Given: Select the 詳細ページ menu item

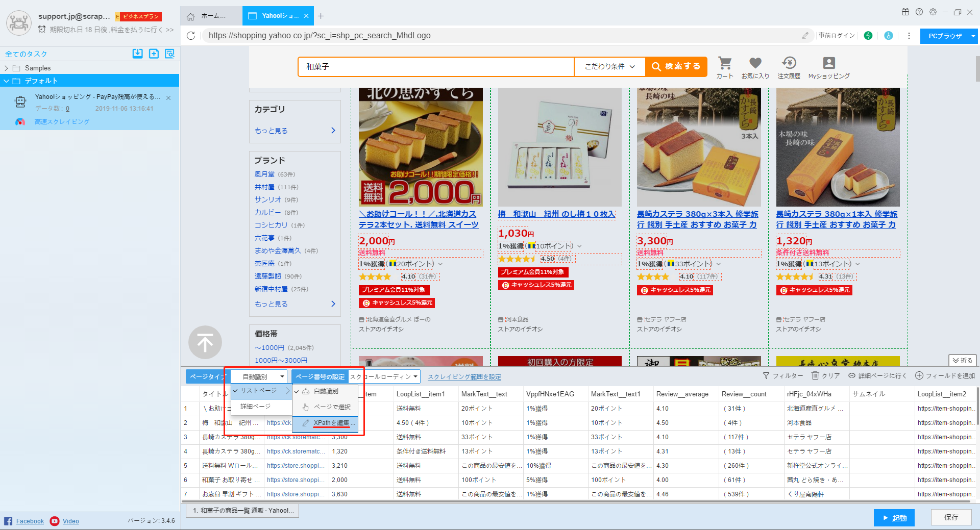Looking at the screenshot, I should click(x=261, y=407).
